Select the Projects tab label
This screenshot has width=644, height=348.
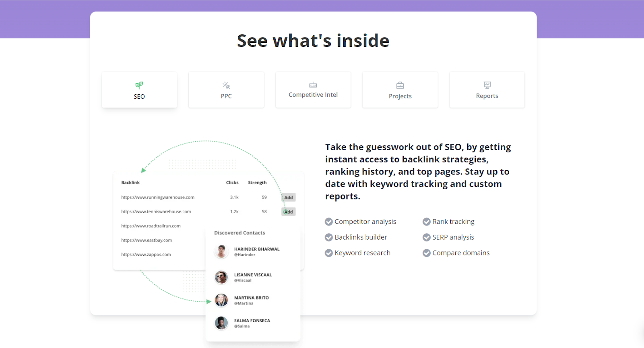(400, 96)
